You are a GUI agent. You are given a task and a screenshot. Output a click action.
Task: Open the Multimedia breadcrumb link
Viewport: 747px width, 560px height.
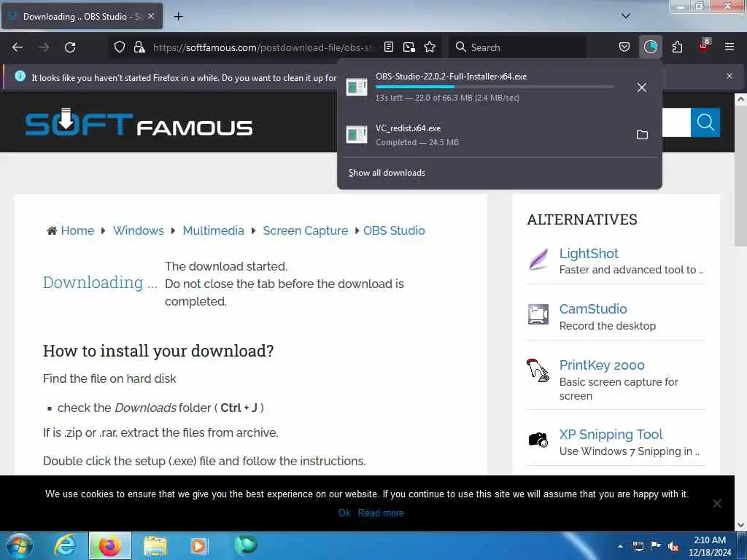[213, 230]
